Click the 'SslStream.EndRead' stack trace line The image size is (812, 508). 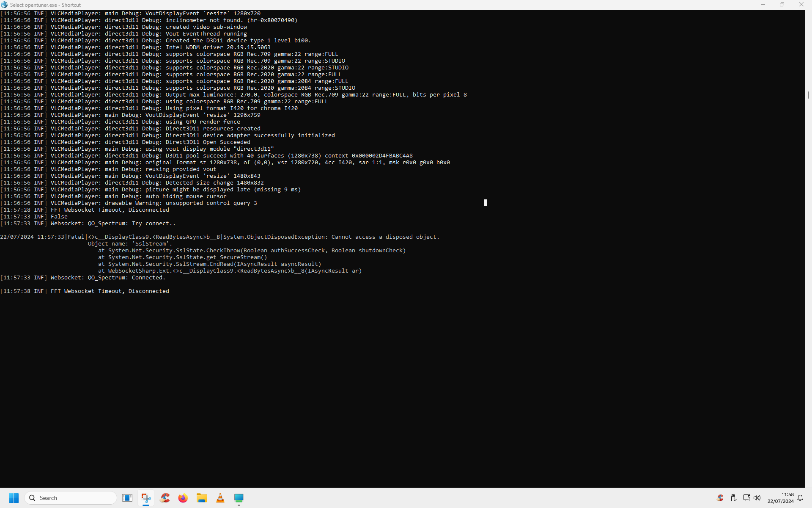click(x=210, y=264)
